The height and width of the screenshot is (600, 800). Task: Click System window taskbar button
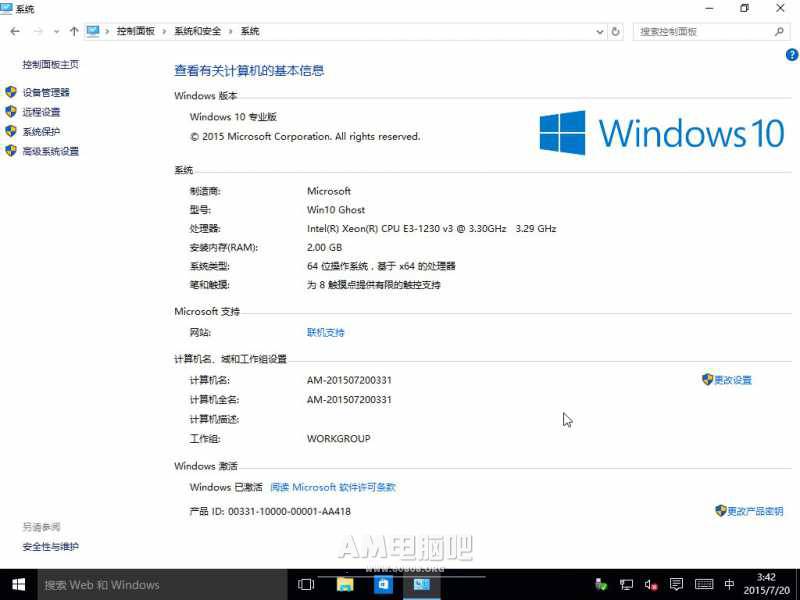coord(421,585)
